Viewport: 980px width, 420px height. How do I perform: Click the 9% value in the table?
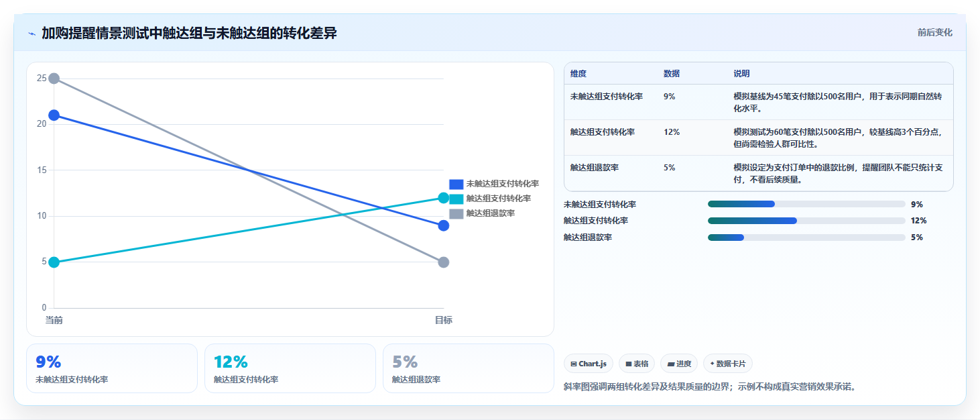pyautogui.click(x=670, y=97)
